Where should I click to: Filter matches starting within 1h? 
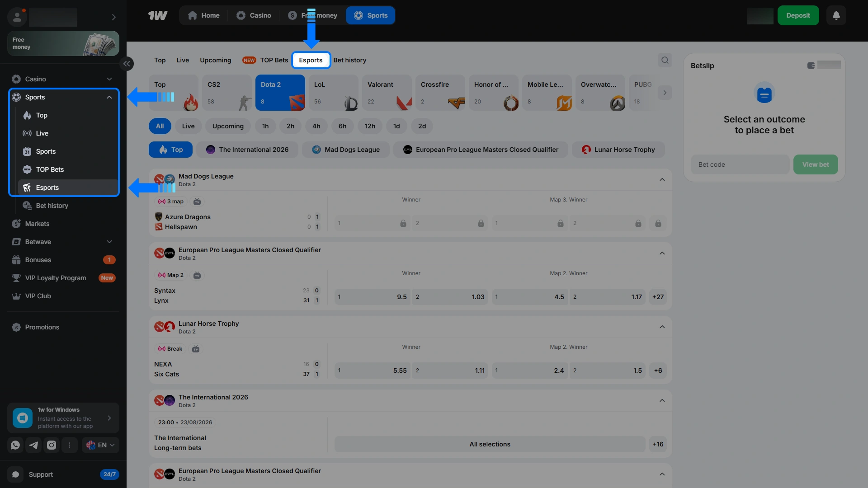(265, 126)
